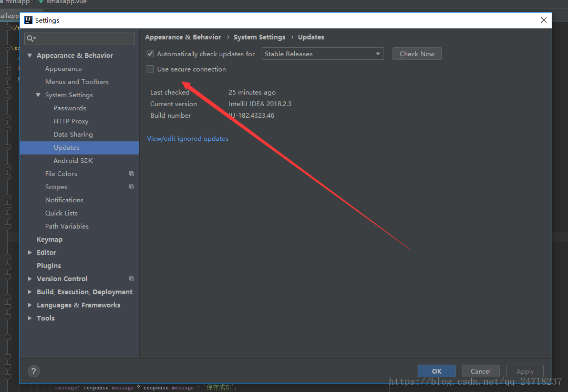
Task: Open the Notifications settings page
Action: (x=64, y=200)
